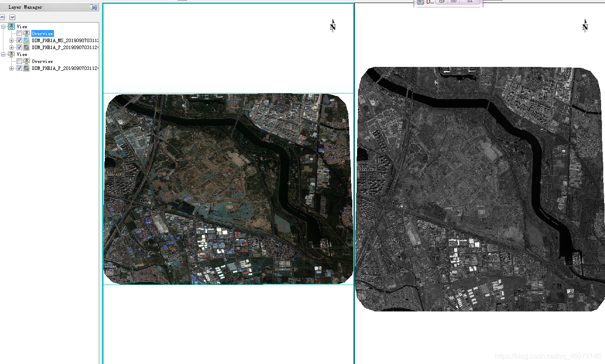Expand the DIM_PHR1A_P layer in first View
The width and height of the screenshot is (605, 364).
[x=12, y=47]
